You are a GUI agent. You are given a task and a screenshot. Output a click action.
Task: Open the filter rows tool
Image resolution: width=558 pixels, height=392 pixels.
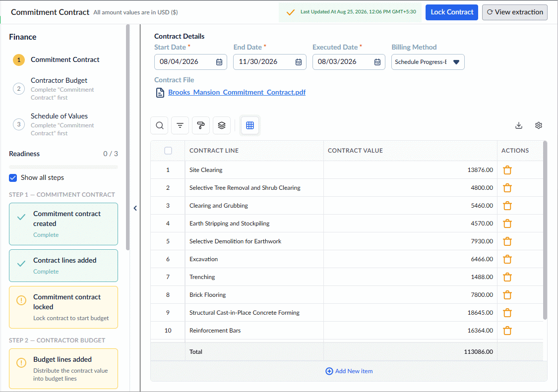180,125
